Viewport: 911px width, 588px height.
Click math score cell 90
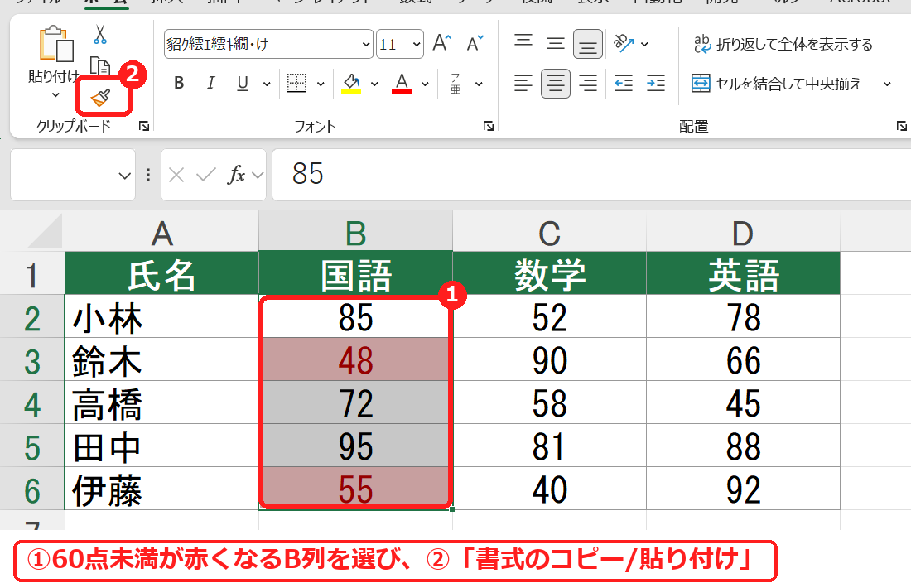tap(549, 359)
